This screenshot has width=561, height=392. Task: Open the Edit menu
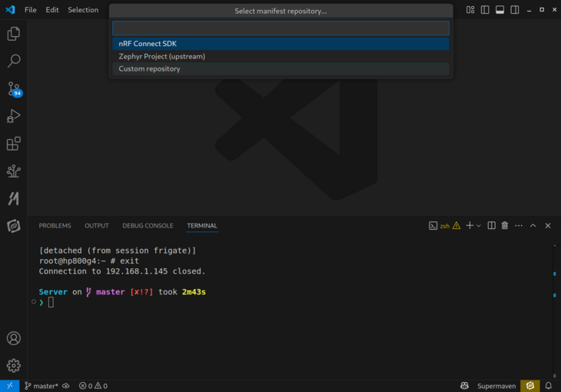52,10
